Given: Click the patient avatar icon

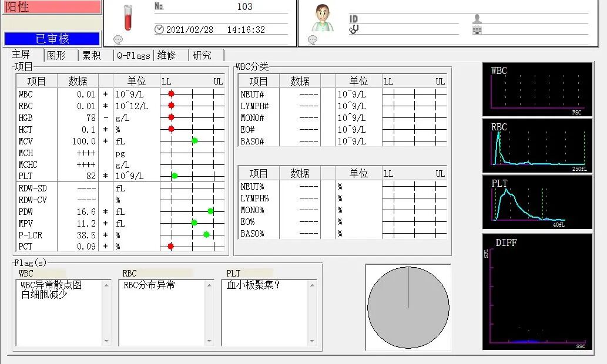Looking at the screenshot, I should click(x=323, y=18).
